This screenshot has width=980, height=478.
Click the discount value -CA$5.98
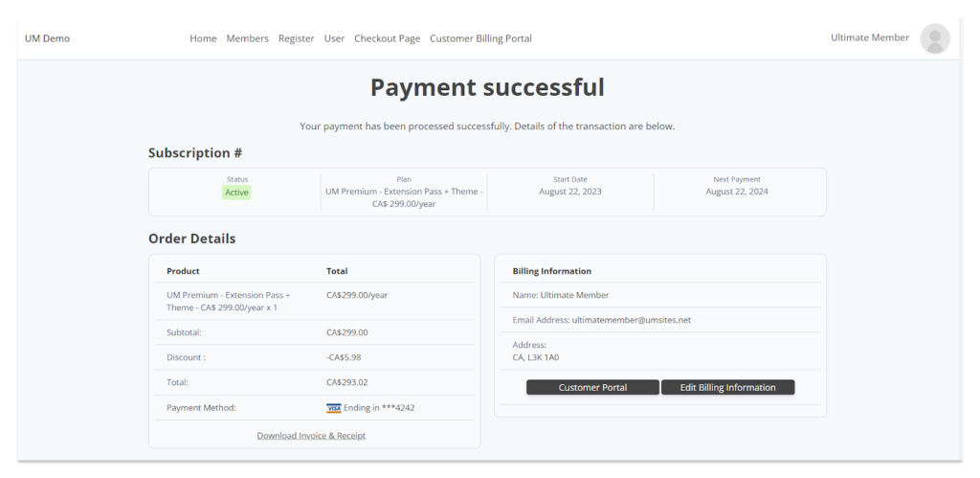tap(344, 357)
